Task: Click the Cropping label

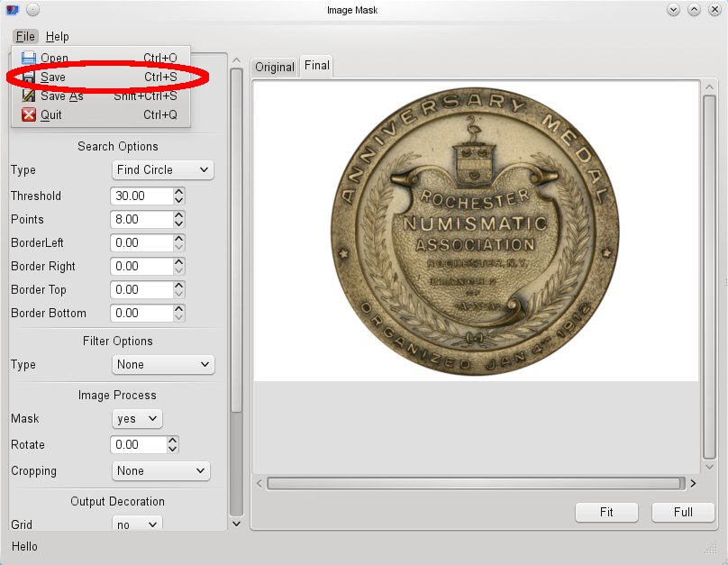Action: tap(33, 470)
